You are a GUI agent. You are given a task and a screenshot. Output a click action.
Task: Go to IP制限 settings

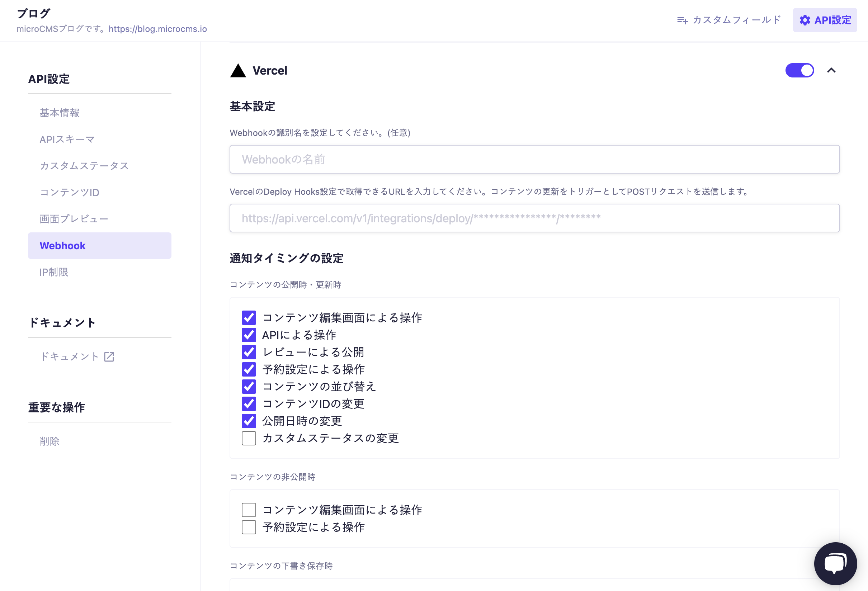(x=54, y=272)
